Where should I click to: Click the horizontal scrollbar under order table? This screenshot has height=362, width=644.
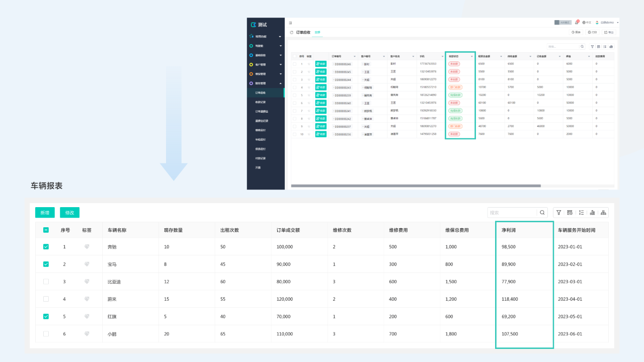[x=416, y=186]
